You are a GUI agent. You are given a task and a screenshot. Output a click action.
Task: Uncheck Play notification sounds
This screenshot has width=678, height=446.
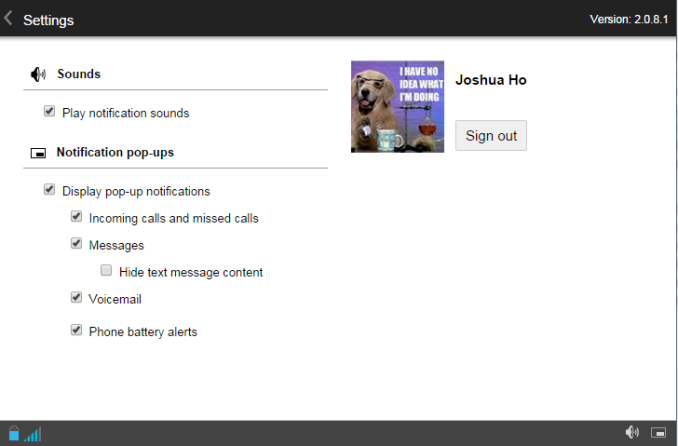49,111
